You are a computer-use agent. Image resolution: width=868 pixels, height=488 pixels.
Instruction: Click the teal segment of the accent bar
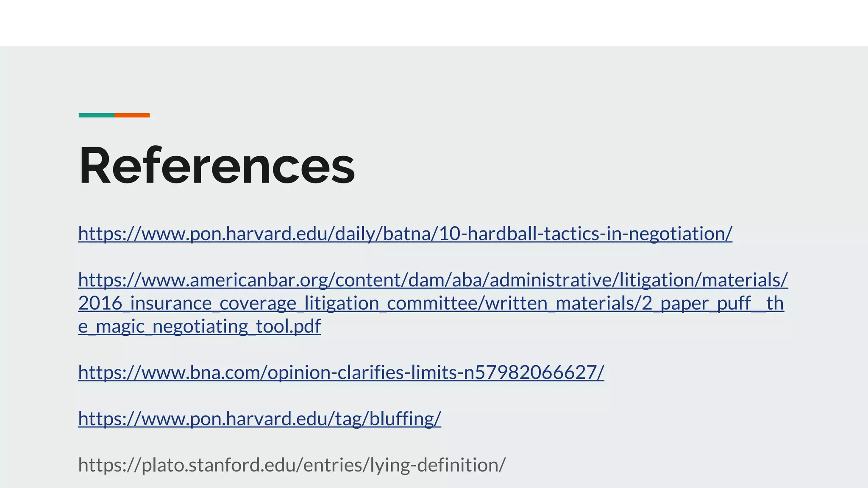tap(96, 115)
